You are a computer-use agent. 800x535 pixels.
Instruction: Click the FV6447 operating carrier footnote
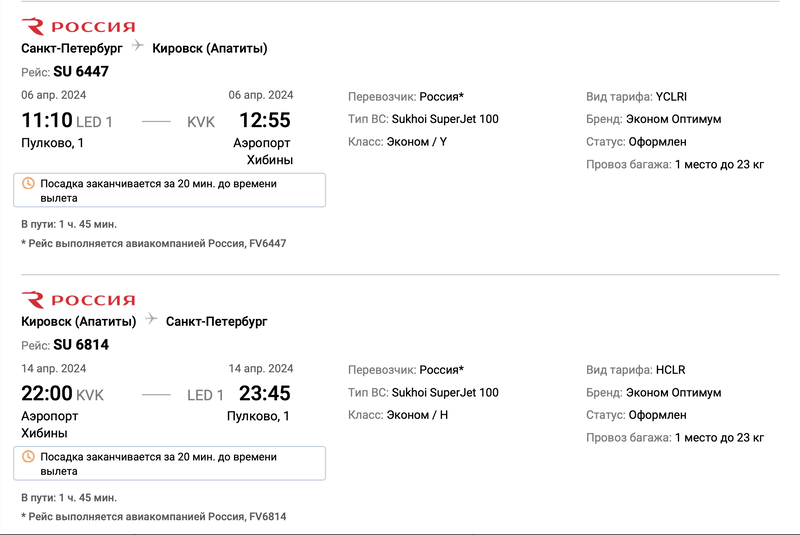[x=154, y=244]
